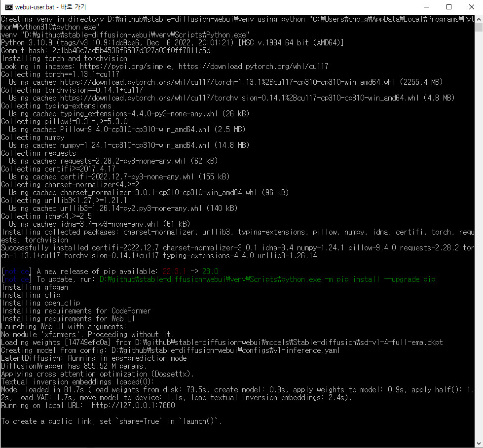Click the 'Collecting typing-extensions' line
Viewport: 483px width, 448px height.
[56, 105]
